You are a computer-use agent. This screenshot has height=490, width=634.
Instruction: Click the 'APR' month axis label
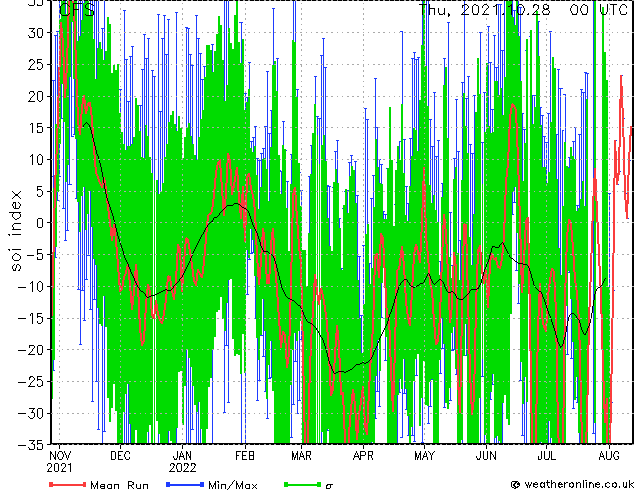click(363, 456)
